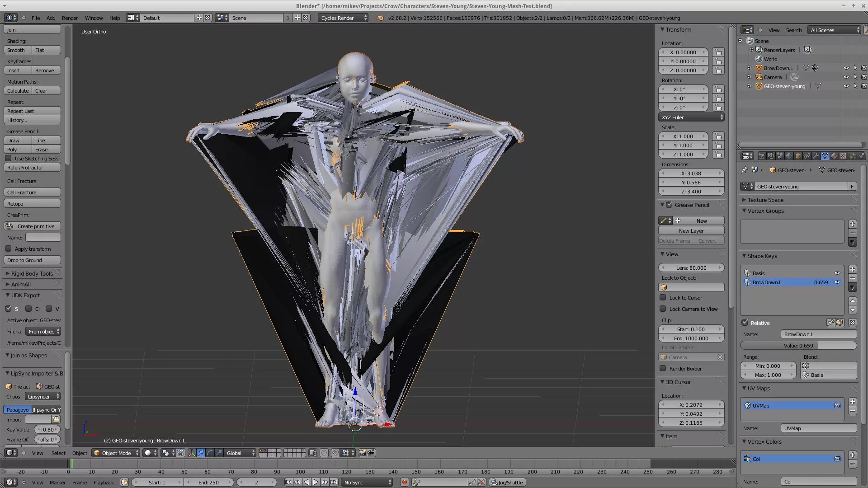Adjust the shape key Value slider
The width and height of the screenshot is (868, 488).
pos(798,346)
